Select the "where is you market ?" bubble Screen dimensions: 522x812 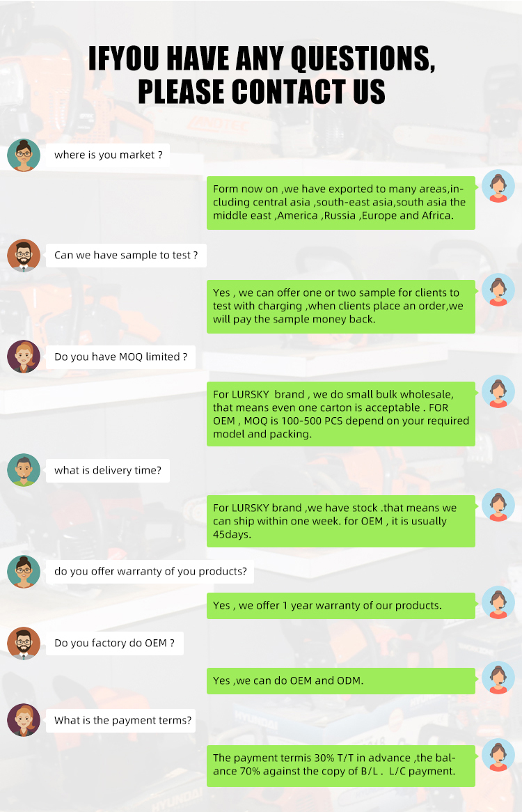click(108, 155)
